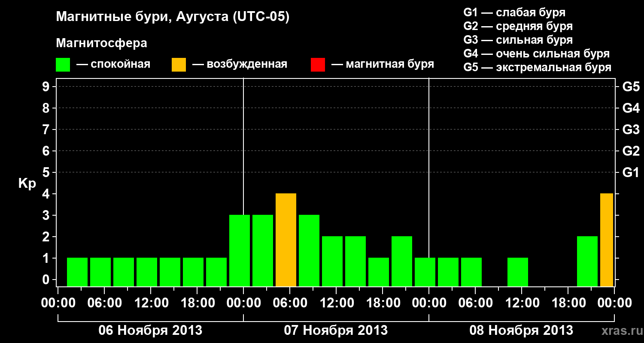Click the '— спокойная' legend label
Viewport: 644px width, 343px height.
[113, 65]
